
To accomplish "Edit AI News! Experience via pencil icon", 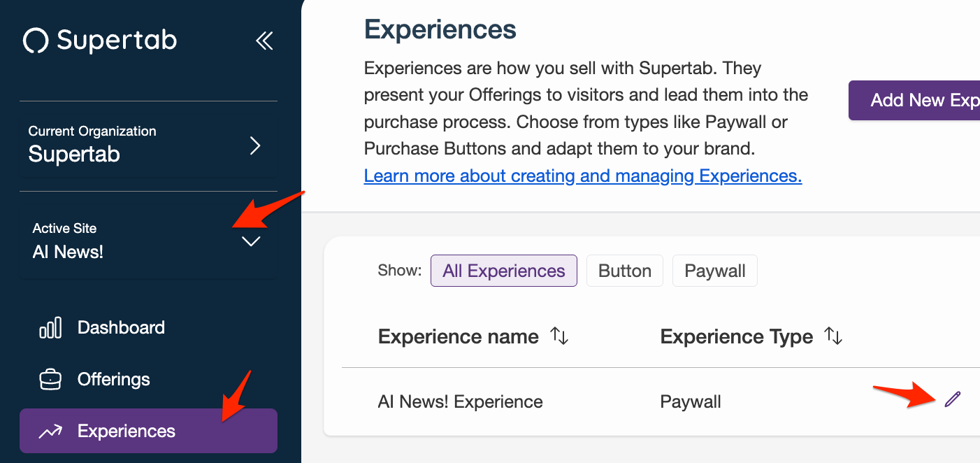I will point(952,399).
